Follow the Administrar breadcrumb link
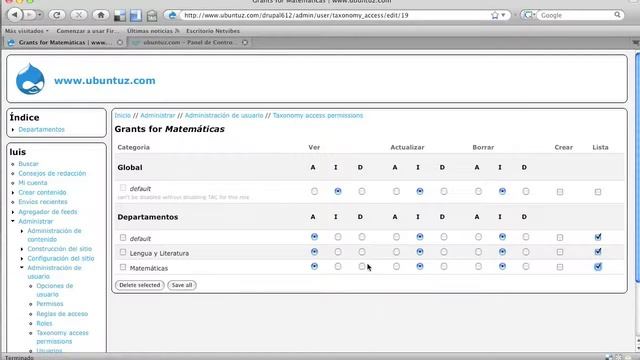This screenshot has height=360, width=640. pos(158,116)
